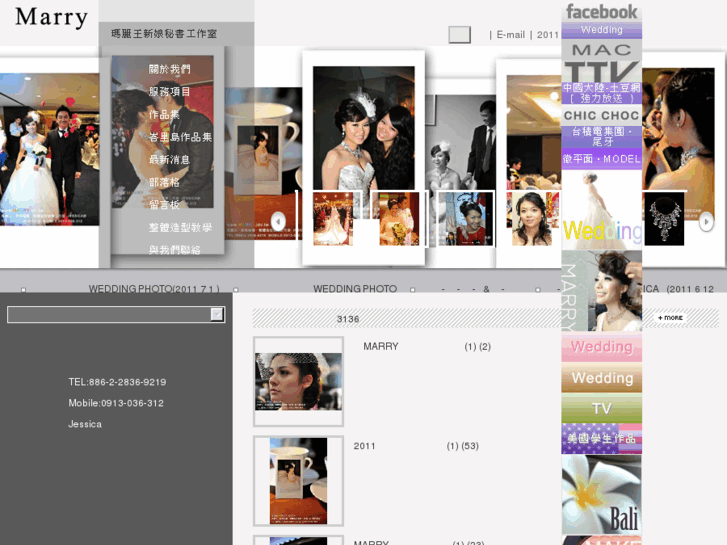Image resolution: width=727 pixels, height=545 pixels.
Task: Open the 整體造型教學 menu item
Action: [x=180, y=227]
